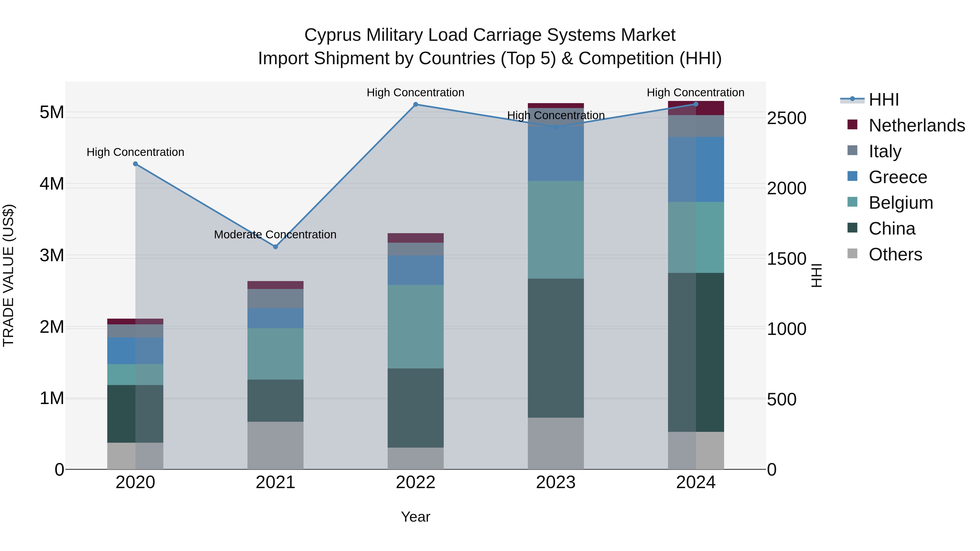Click the 'TRADE VALUE (US$)' axis title
The width and height of the screenshot is (980, 551).
point(8,275)
